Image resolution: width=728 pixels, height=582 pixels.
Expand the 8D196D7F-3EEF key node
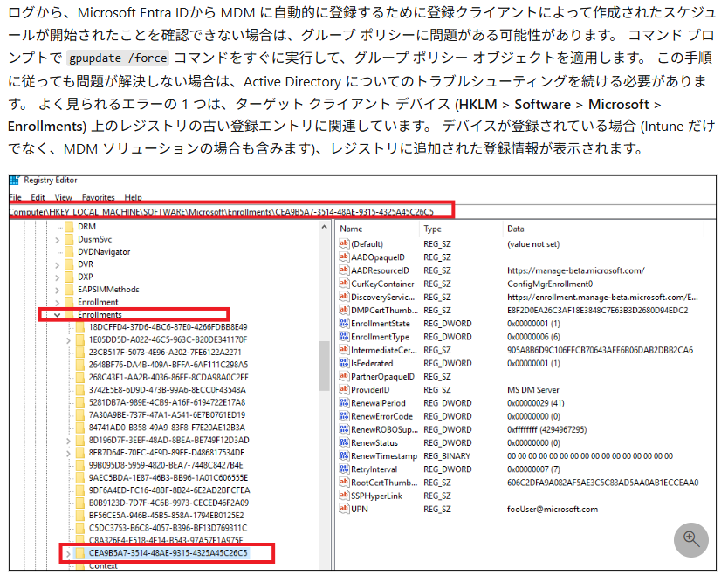pos(68,441)
